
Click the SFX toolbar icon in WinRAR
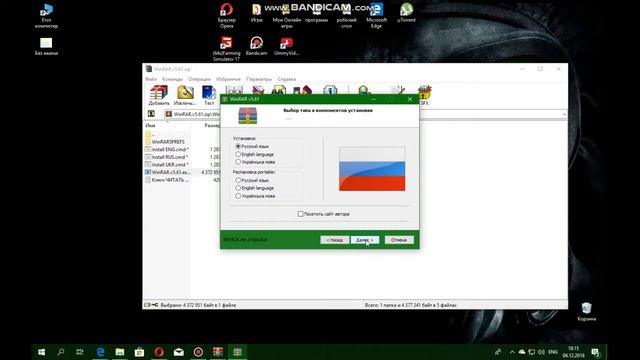tap(424, 95)
